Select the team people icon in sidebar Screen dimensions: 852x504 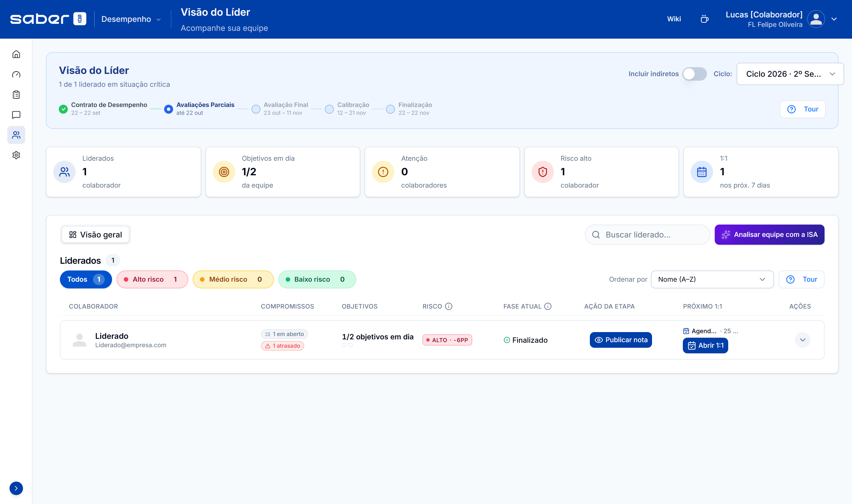[16, 135]
